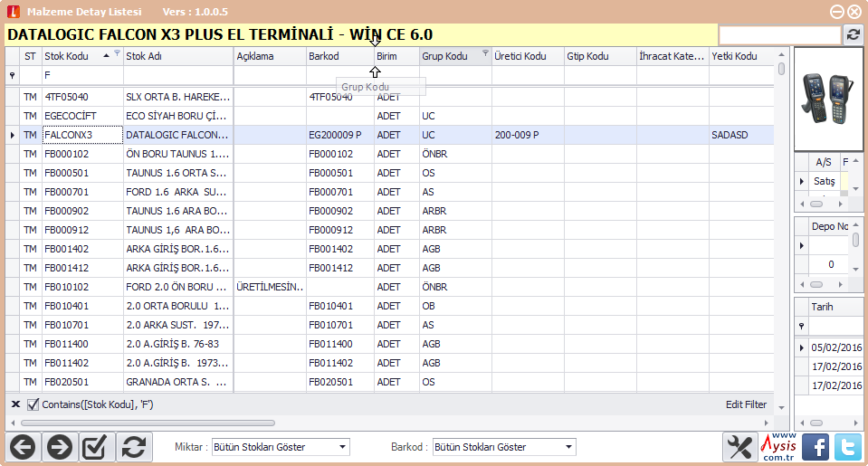
Task: Click the vertical scrollbar thumb of main grid
Action: tap(781, 69)
